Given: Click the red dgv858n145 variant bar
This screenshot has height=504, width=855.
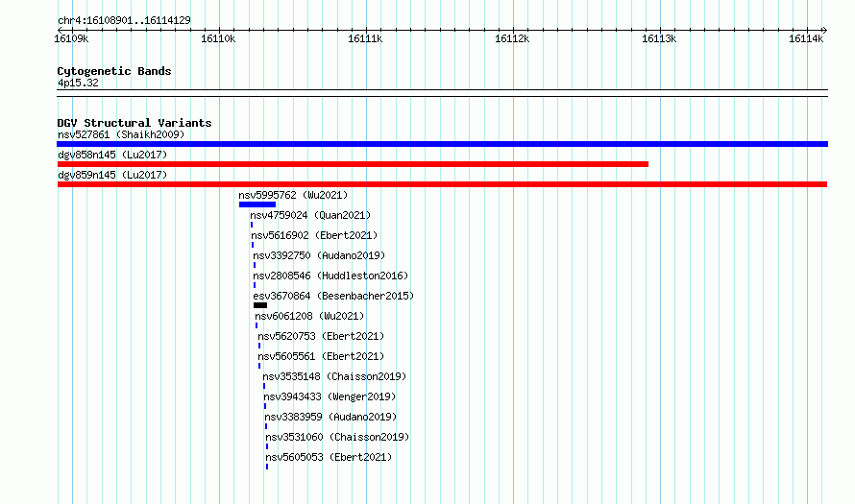Looking at the screenshot, I should 353,164.
